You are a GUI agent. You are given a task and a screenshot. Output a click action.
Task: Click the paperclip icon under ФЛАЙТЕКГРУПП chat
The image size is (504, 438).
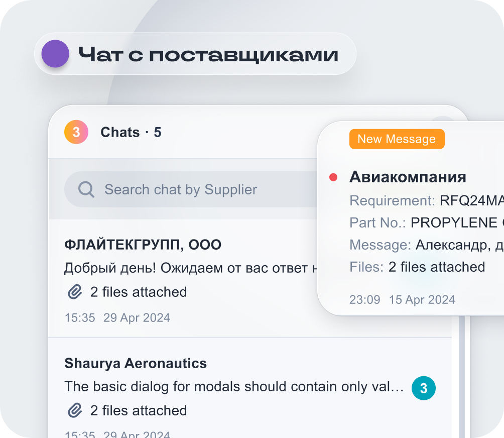(75, 292)
